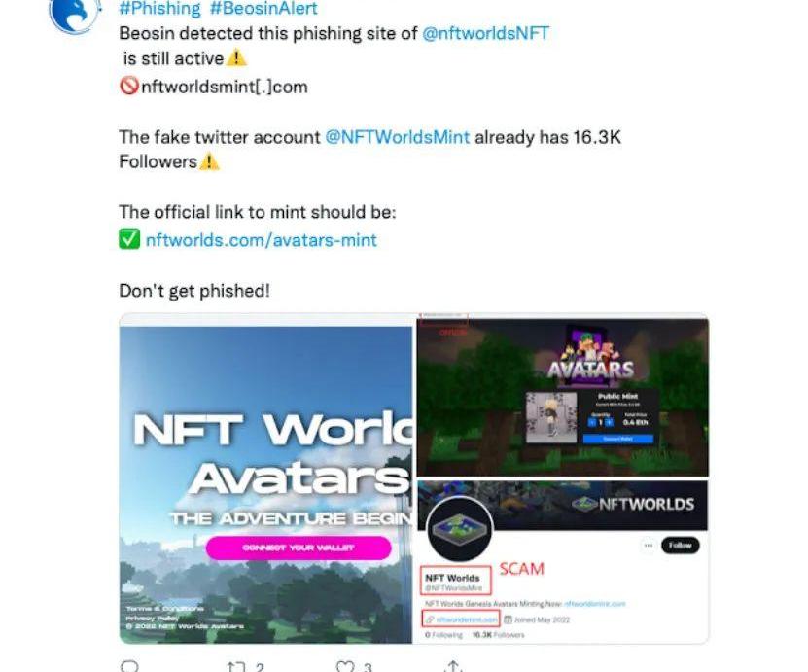Image resolution: width=808 pixels, height=672 pixels.
Task: Follow the nftworlds.com/avatars-mint link
Action: point(262,240)
